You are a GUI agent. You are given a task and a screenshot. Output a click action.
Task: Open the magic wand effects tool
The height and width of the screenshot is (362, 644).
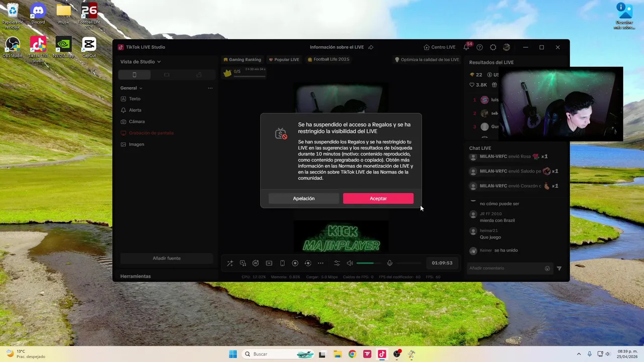(x=230, y=263)
